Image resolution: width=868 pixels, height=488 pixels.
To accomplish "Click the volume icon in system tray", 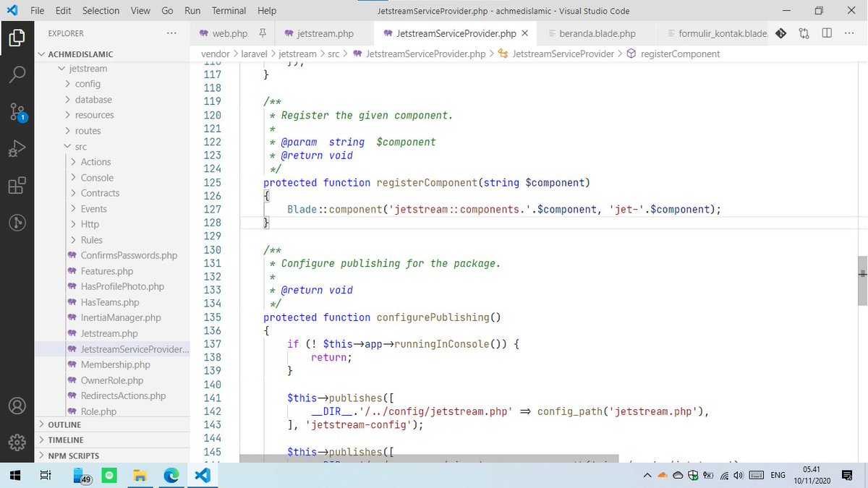I will (738, 475).
